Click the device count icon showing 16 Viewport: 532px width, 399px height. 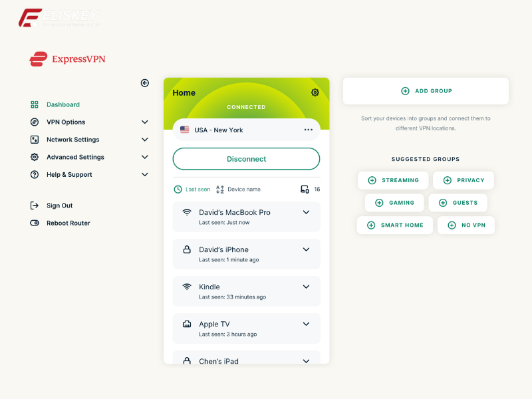click(x=305, y=190)
